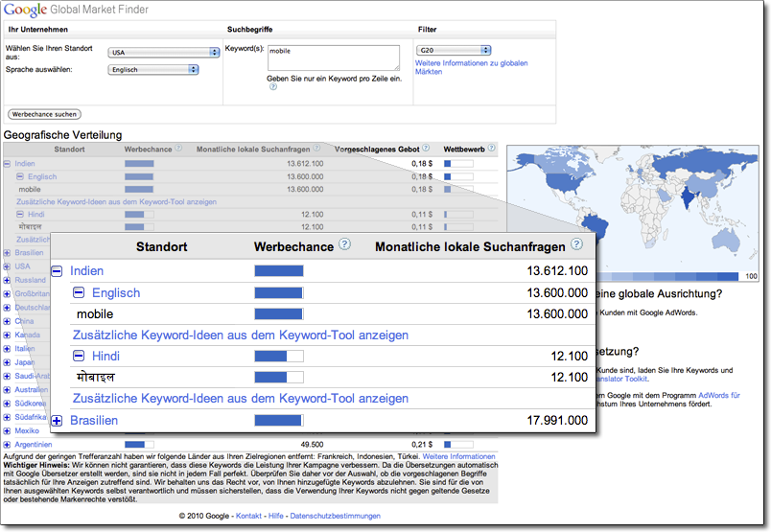771x532 pixels.
Task: Open Weitere Informationen link after removed countries note
Action: [x=458, y=456]
